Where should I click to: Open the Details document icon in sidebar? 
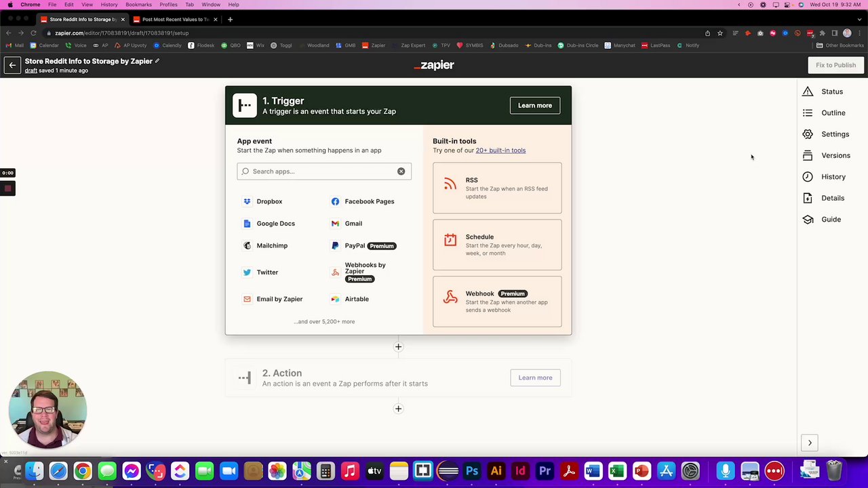click(808, 198)
